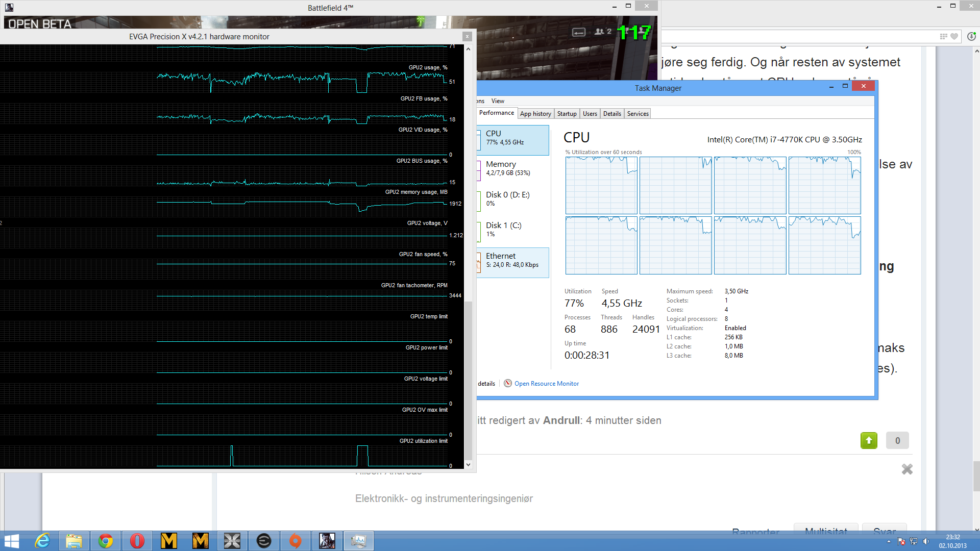980x551 pixels.
Task: Select Disk 1 (C:) in sidebar
Action: pos(513,232)
